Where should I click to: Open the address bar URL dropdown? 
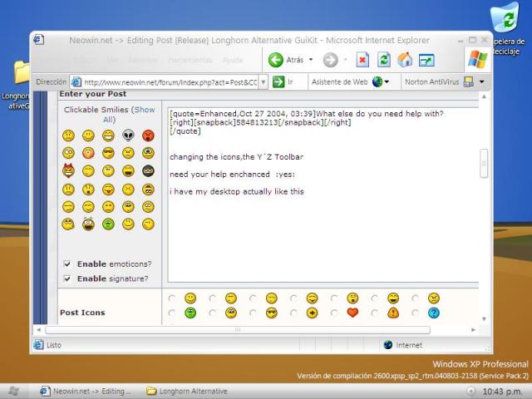point(264,81)
